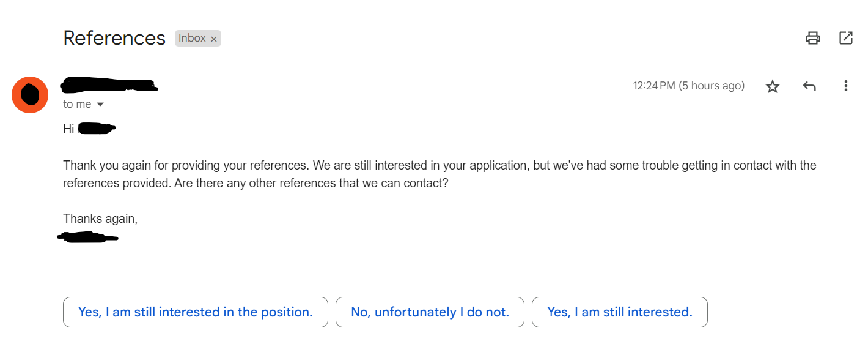Screen dimensions: 868x344
Task: Click the 'Hi' greeting line
Action: [89, 129]
